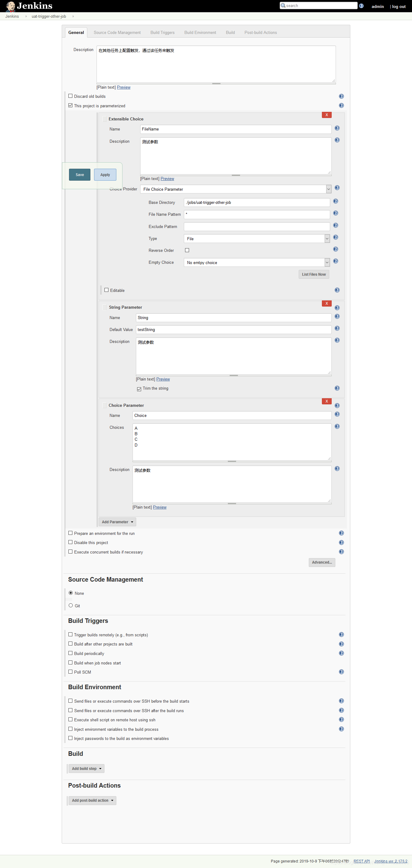412x868 pixels.
Task: Click log out link
Action: (x=399, y=6)
